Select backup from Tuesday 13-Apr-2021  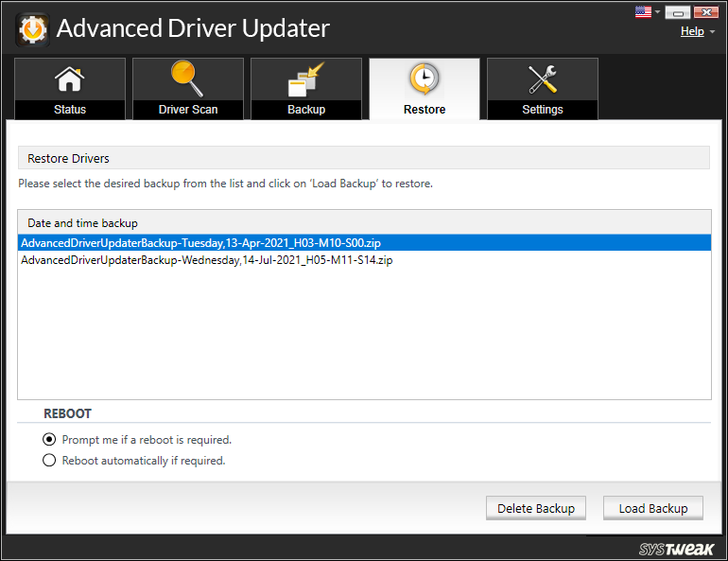pos(364,243)
